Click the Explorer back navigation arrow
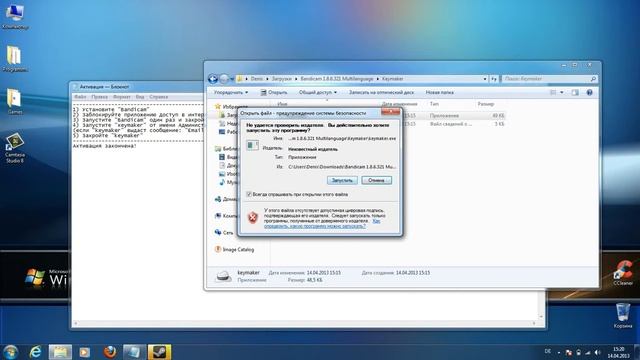Screen dimensions: 640x360 coord(213,79)
